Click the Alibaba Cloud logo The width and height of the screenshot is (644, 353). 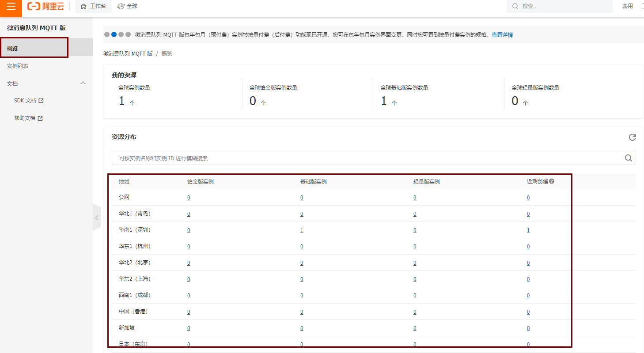coord(45,7)
